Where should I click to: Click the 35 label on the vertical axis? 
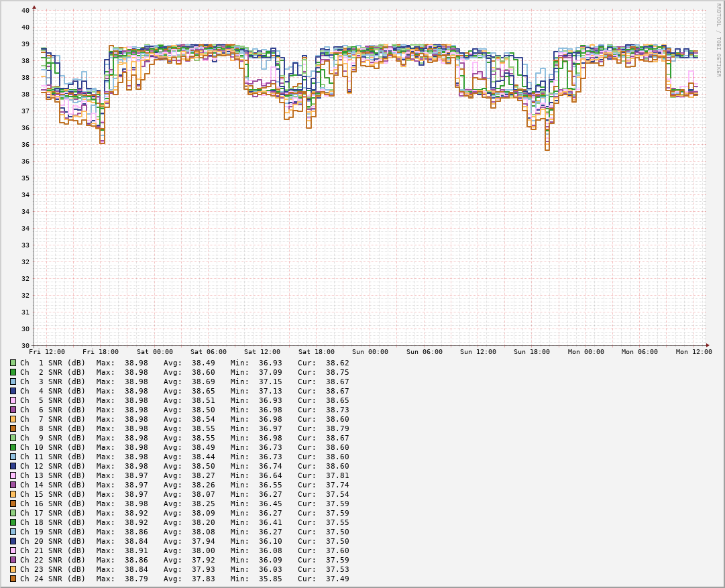pos(25,178)
